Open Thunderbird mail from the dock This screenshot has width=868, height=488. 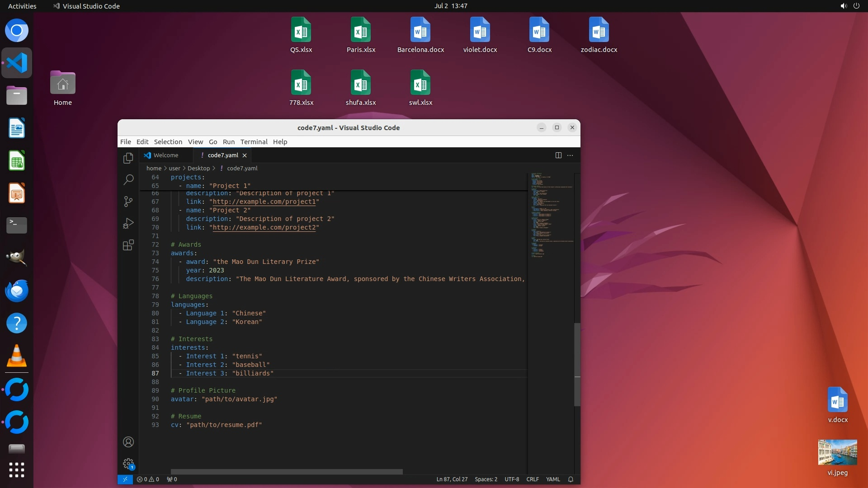click(17, 291)
